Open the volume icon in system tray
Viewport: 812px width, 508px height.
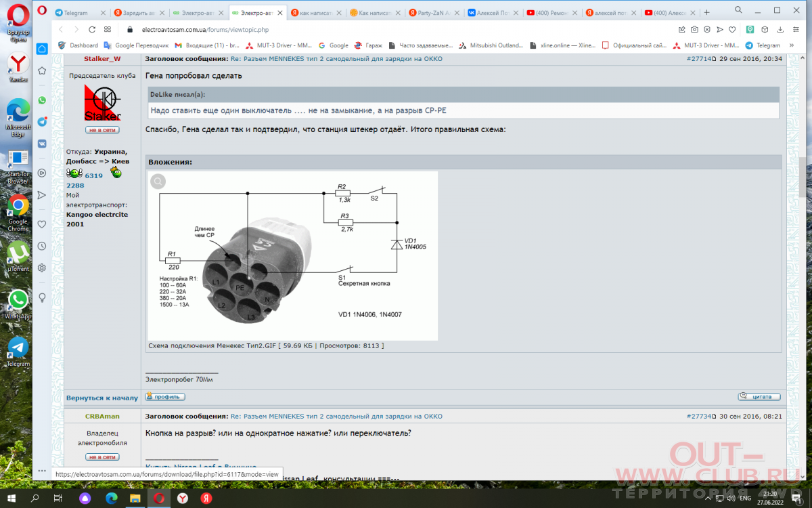pos(732,498)
